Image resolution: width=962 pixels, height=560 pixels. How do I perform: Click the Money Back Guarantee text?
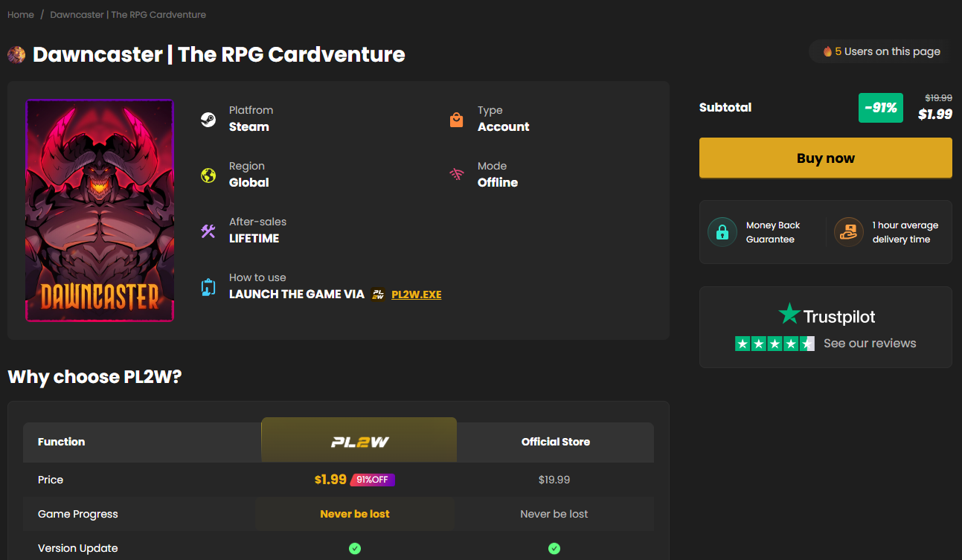point(773,232)
